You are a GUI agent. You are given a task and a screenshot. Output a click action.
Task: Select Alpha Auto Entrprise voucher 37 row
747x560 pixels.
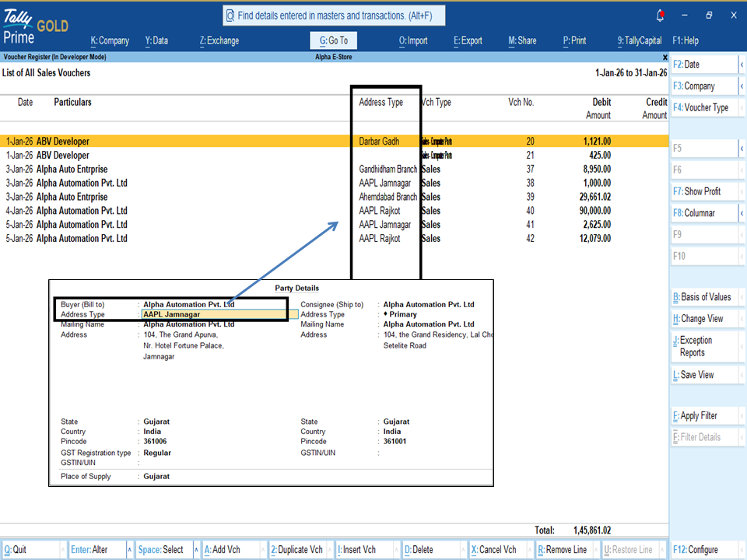pyautogui.click(x=334, y=169)
